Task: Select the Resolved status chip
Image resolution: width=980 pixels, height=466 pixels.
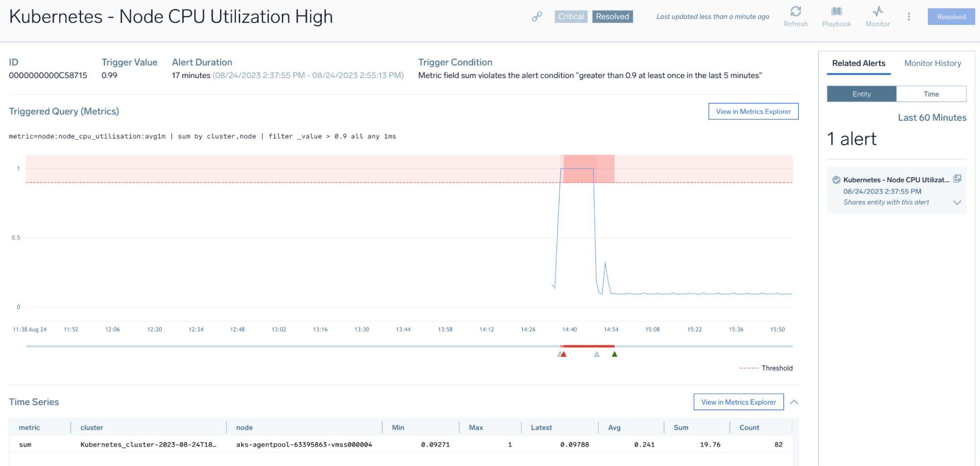Action: pos(612,16)
